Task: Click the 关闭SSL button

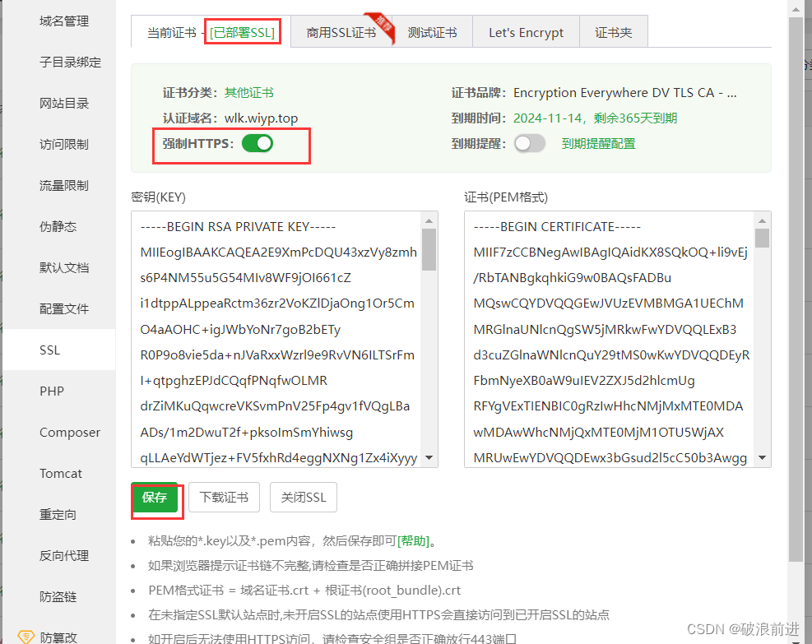Action: (303, 497)
